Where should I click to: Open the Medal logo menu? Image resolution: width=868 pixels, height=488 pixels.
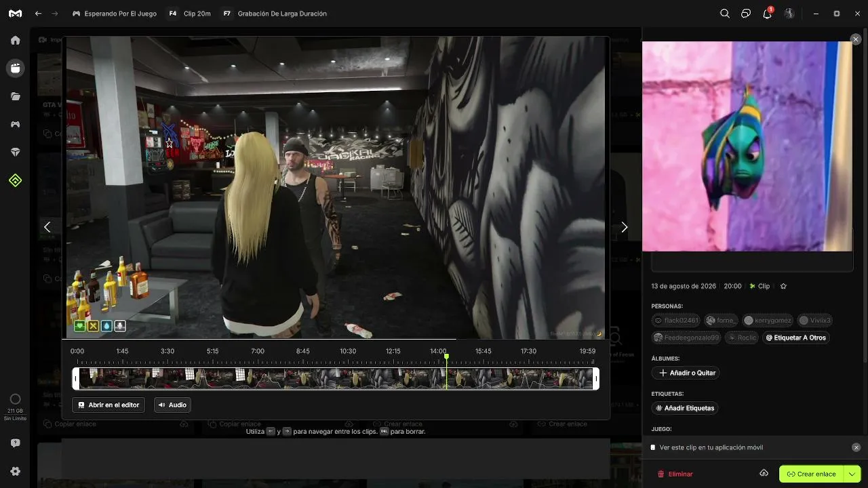coord(15,14)
